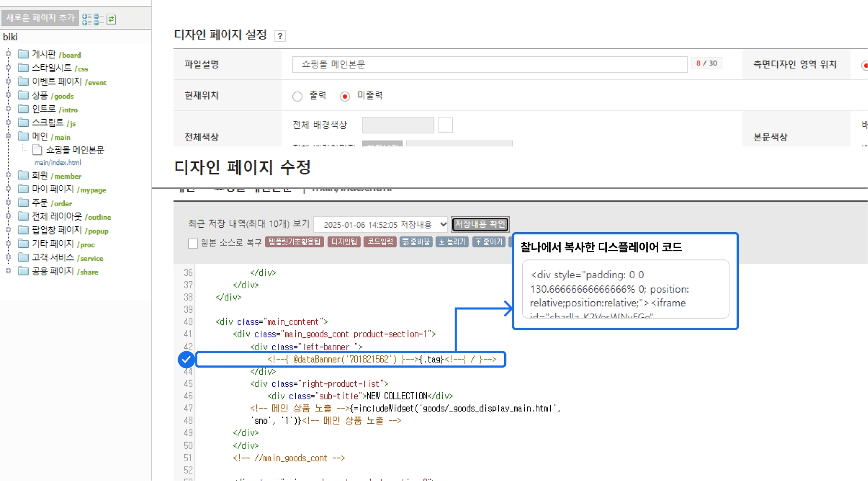Click the 줄이기 shrink editor button
The image size is (868, 481).
488,242
